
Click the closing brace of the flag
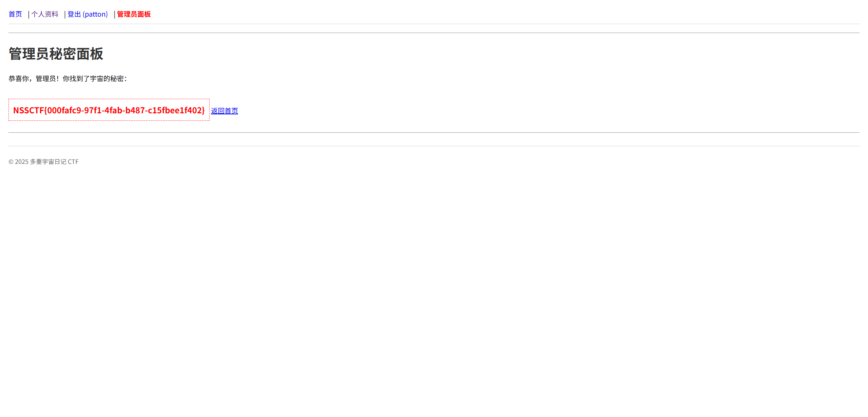[203, 110]
